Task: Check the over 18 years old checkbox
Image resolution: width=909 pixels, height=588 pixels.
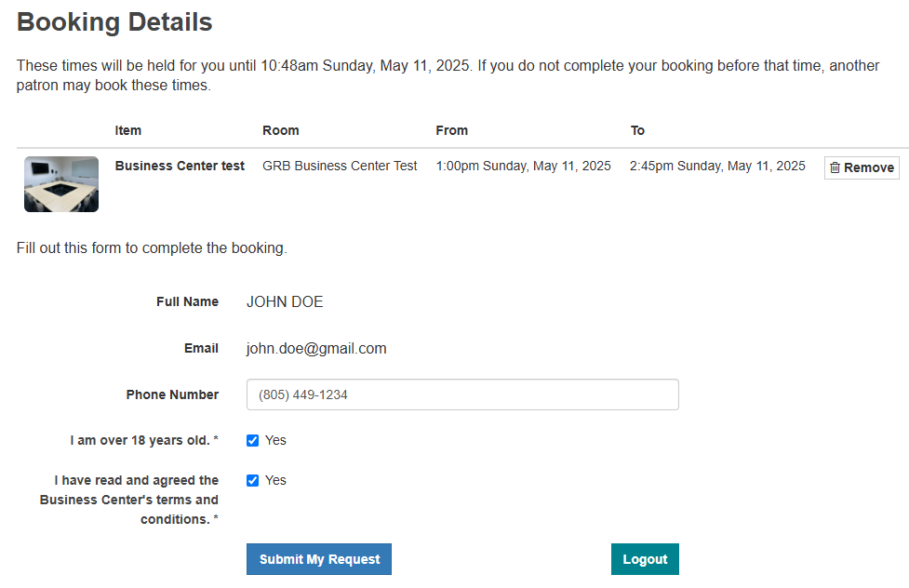Action: [252, 441]
